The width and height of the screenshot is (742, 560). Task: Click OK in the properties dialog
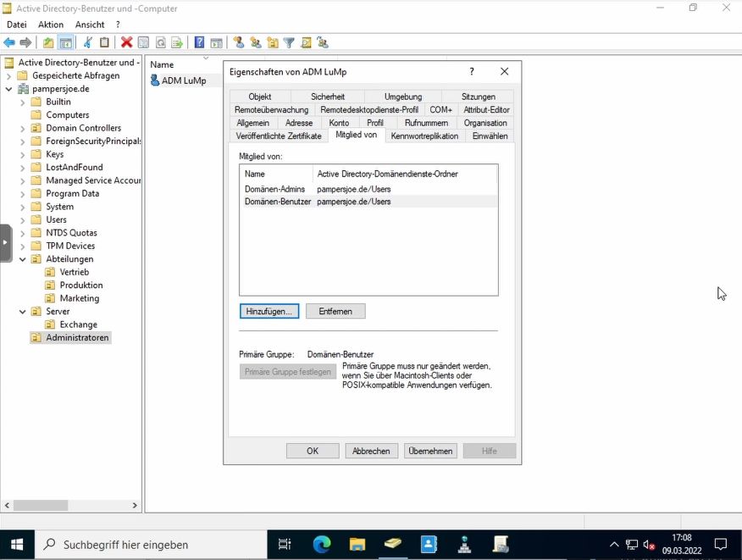tap(313, 451)
